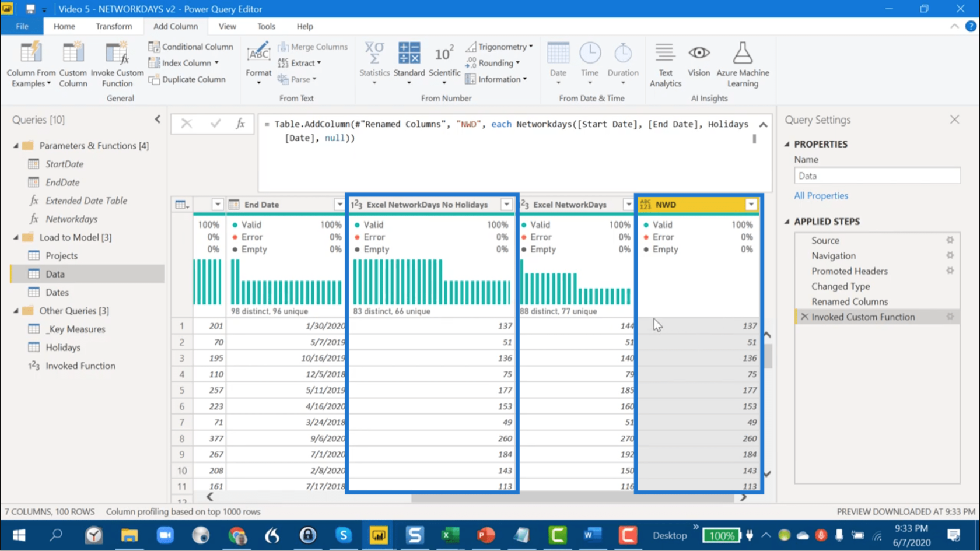Collapse the Queries pane
The width and height of the screenshot is (980, 551).
pos(157,120)
